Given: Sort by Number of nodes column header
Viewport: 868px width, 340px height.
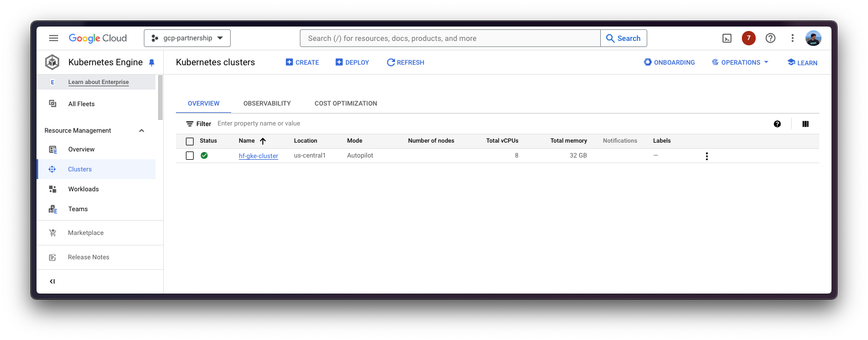Looking at the screenshot, I should pos(431,141).
